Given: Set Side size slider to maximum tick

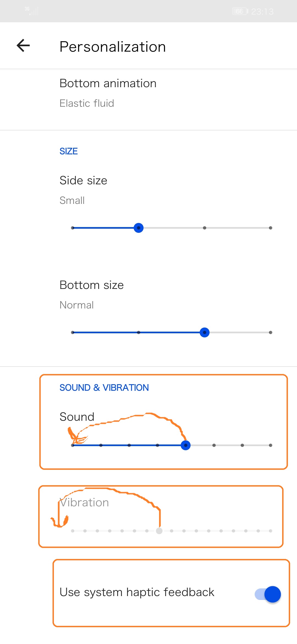Looking at the screenshot, I should 271,228.
